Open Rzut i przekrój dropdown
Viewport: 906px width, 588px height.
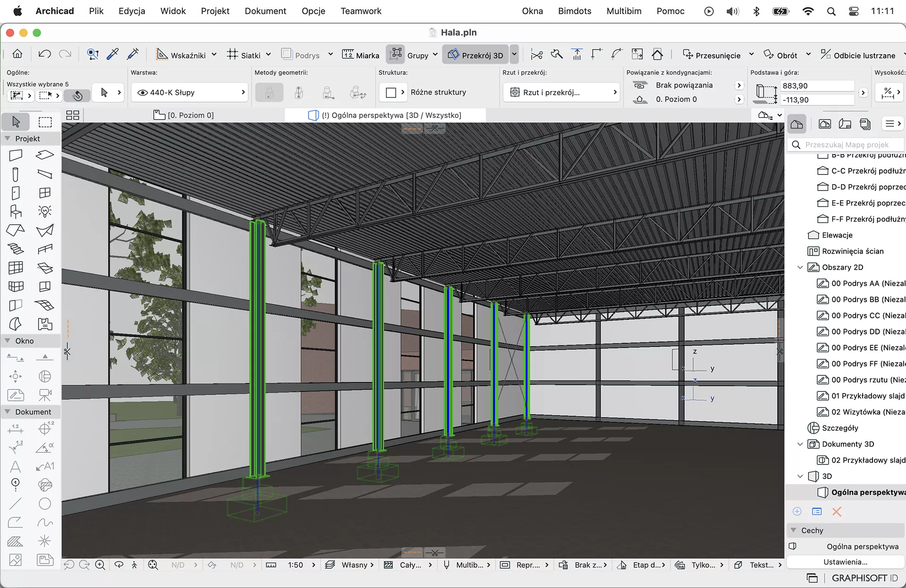point(561,92)
